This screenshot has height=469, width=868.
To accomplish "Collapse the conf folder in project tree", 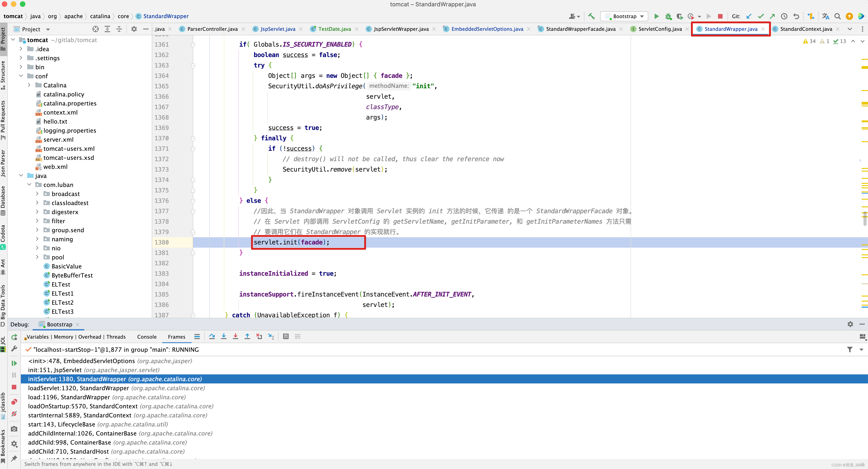I will (x=21, y=76).
